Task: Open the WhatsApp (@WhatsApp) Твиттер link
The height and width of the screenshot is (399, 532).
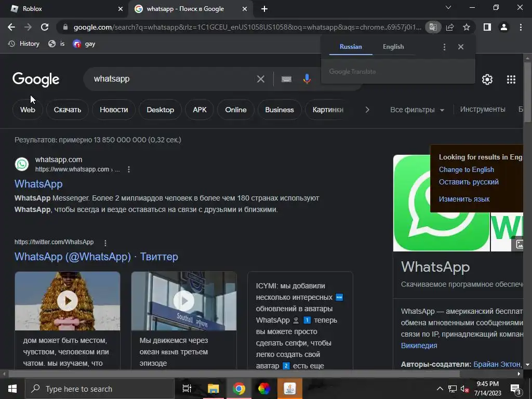Action: pyautogui.click(x=96, y=257)
